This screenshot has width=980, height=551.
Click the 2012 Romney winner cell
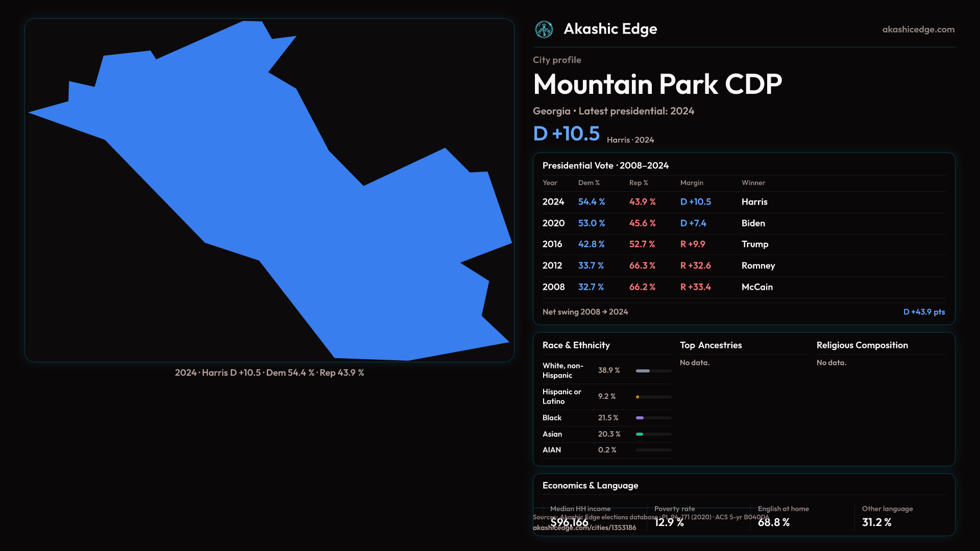tap(758, 266)
